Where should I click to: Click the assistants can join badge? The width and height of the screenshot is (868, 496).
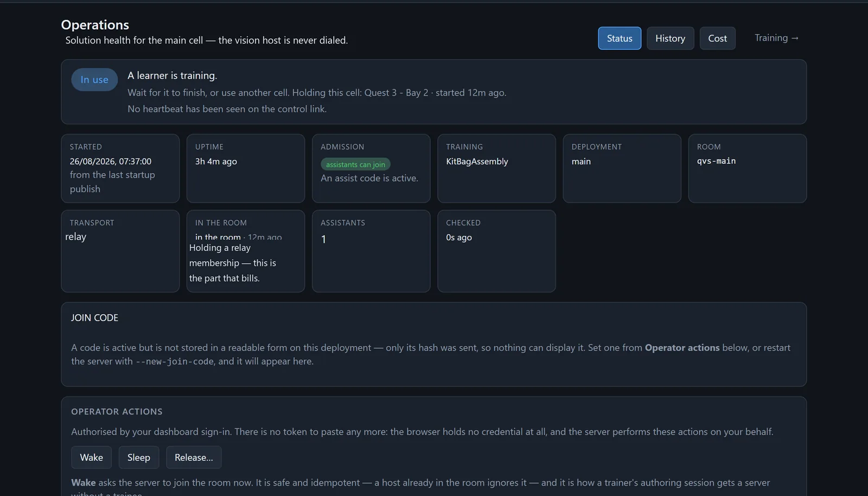(x=355, y=164)
